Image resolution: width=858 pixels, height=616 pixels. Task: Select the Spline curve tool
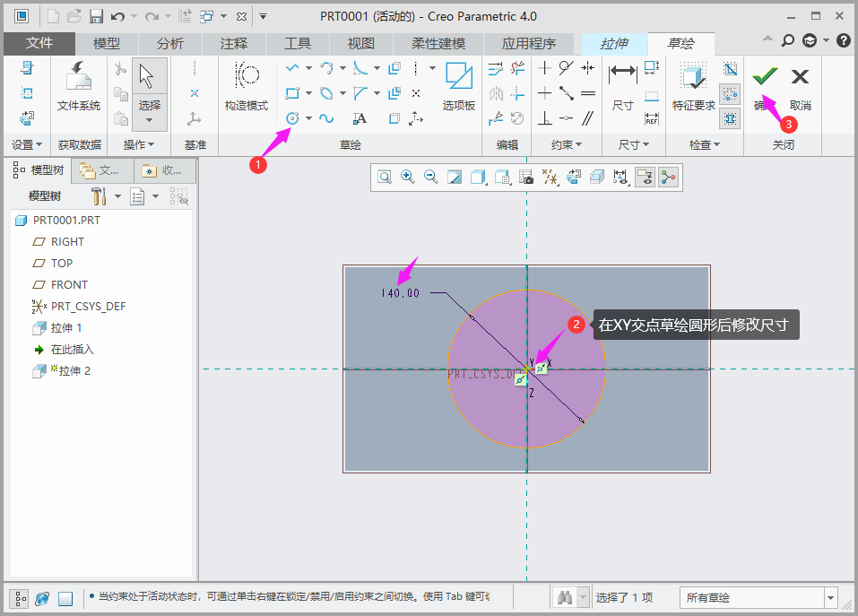(326, 118)
